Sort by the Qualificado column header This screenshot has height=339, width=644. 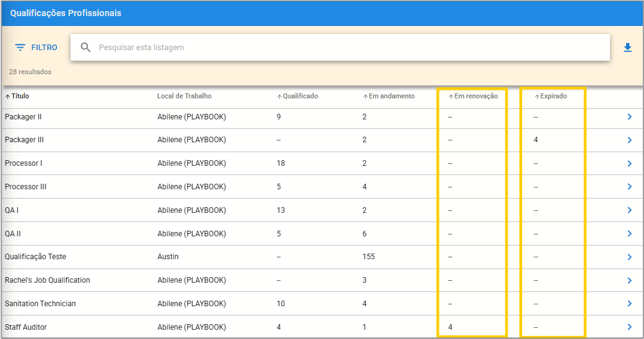[x=300, y=97]
